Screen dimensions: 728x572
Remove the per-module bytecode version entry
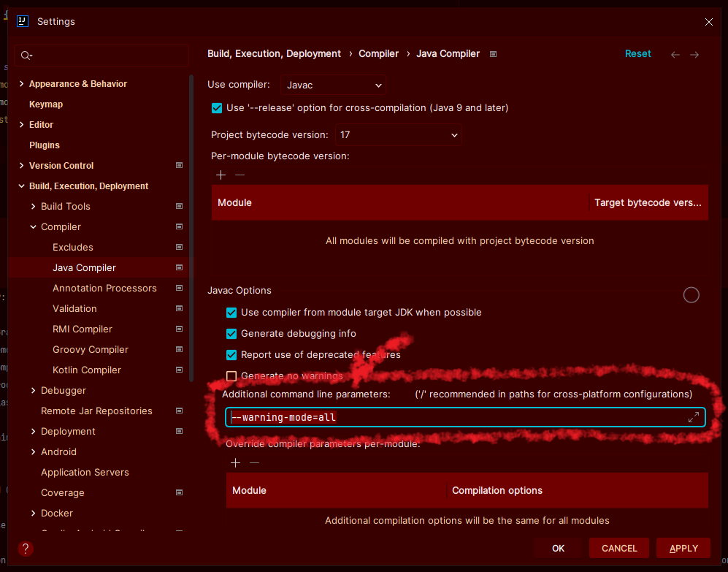tap(240, 175)
